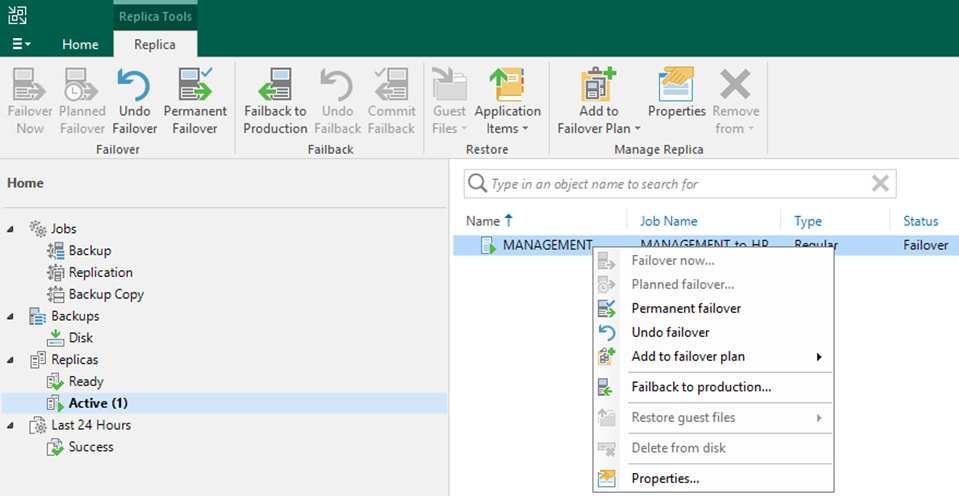This screenshot has height=496, width=959.
Task: Open the main hamburger menu
Action: click(x=21, y=44)
